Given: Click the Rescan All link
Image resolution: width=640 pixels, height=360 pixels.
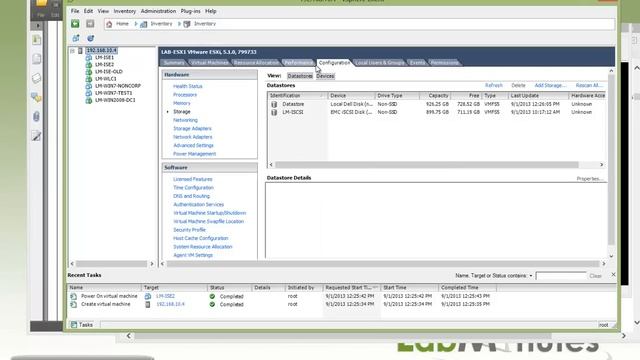Looking at the screenshot, I should (589, 85).
